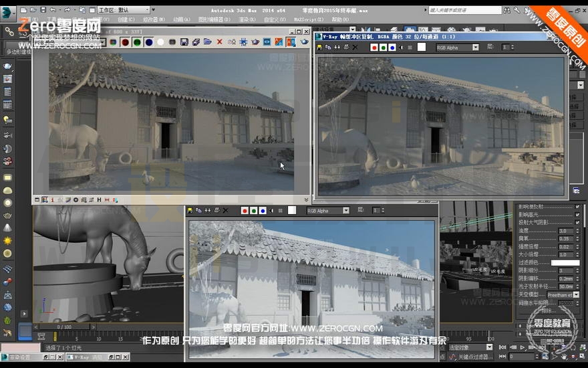Click the light bulb icon in the left toolbar

click(x=7, y=120)
